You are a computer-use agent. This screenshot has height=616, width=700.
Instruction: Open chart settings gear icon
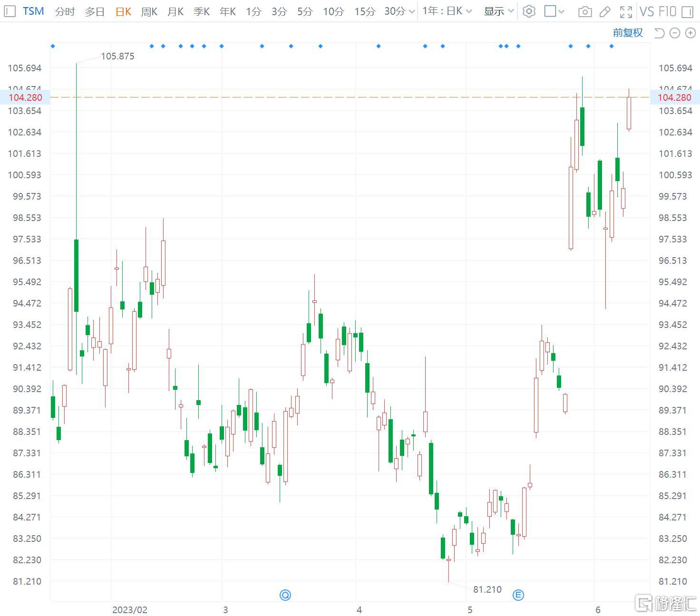click(x=529, y=11)
